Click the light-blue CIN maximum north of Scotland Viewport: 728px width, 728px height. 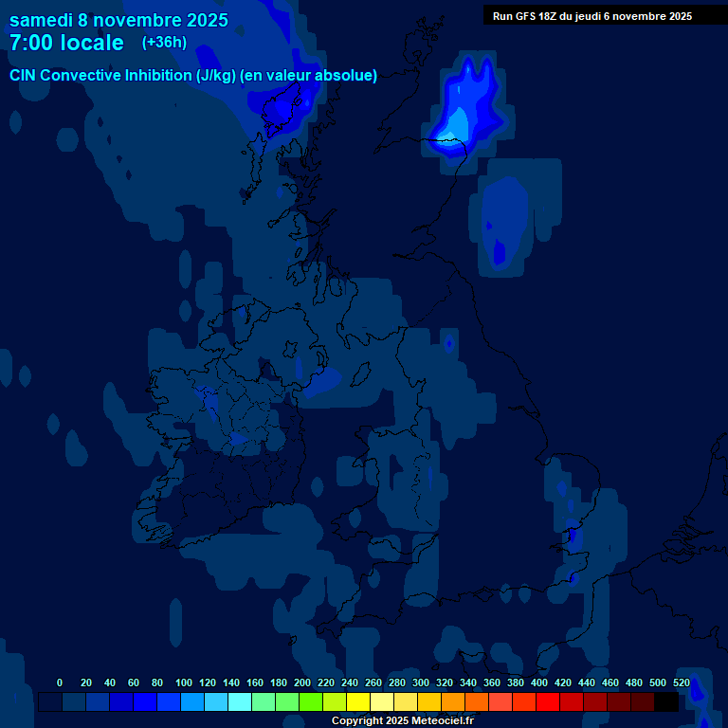[x=459, y=123]
